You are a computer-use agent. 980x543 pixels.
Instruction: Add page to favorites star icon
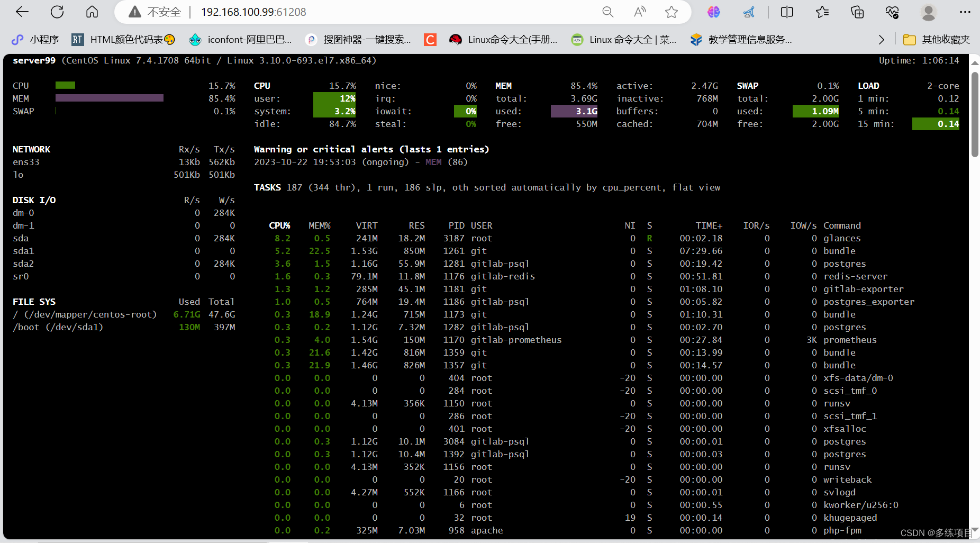coord(672,12)
